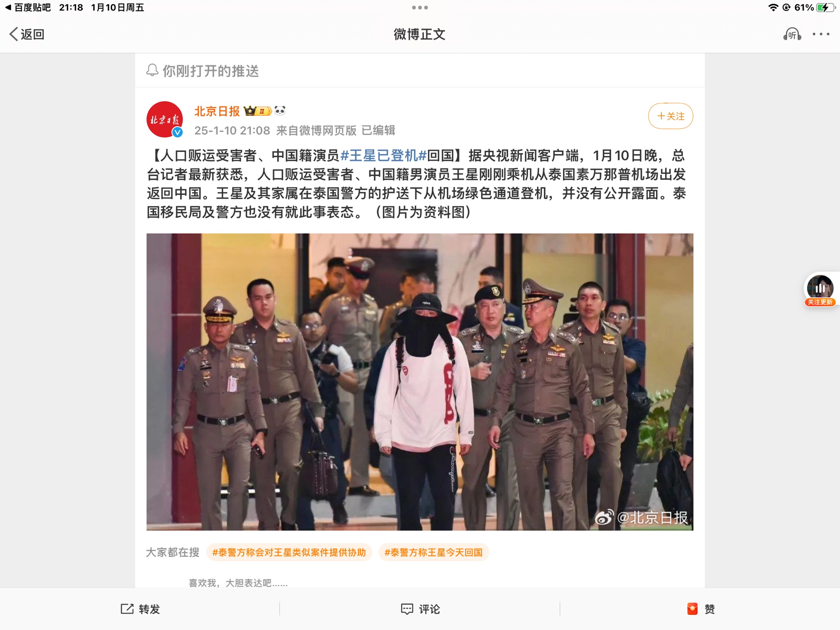This screenshot has width=840, height=630.
Task: Tap the floating audio 关注更新 bubble
Action: click(820, 290)
